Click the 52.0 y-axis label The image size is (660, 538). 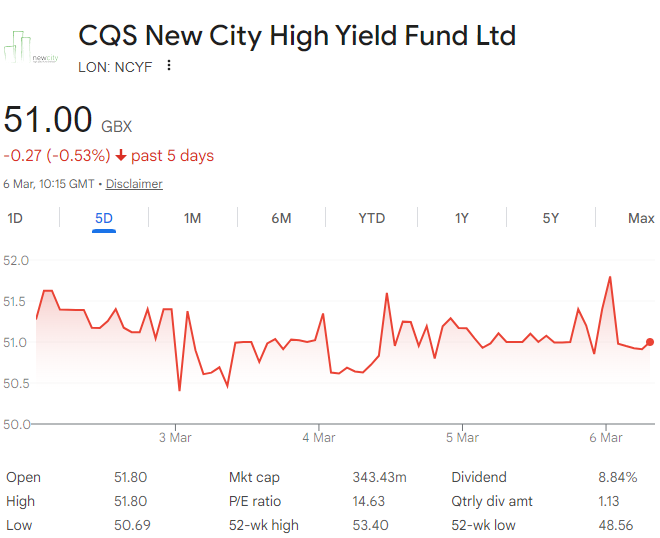click(x=16, y=261)
